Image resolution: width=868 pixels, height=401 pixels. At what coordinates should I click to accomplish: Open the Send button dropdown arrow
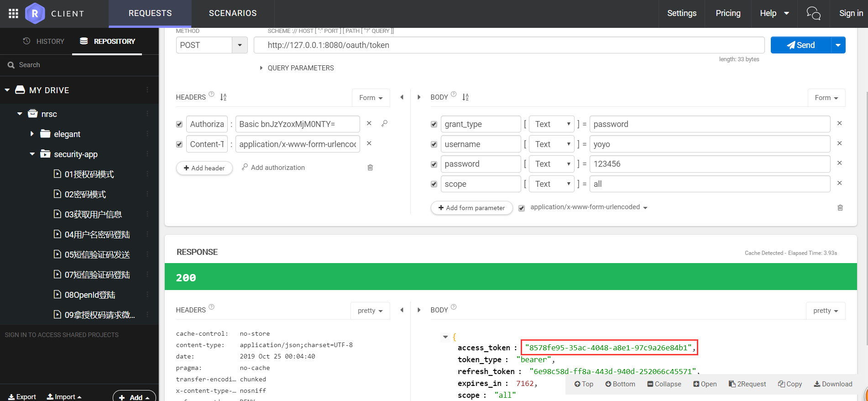pos(838,45)
